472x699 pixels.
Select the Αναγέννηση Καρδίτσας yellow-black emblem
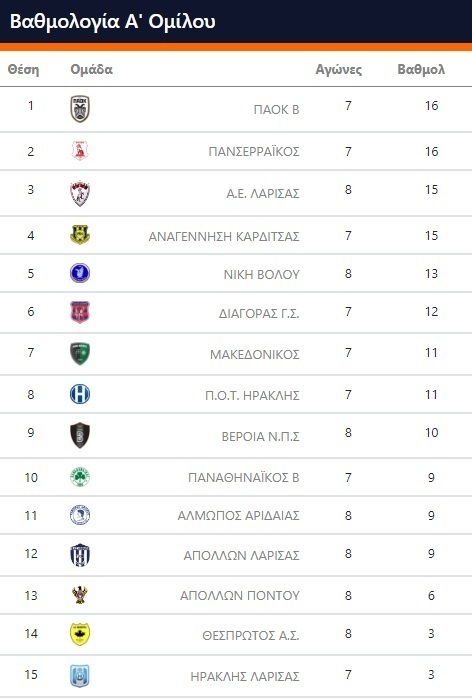click(x=80, y=235)
